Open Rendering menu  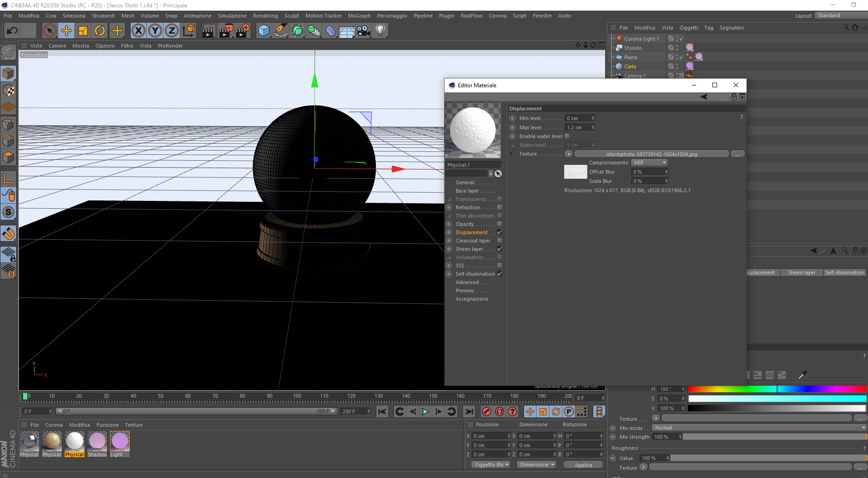coord(265,16)
